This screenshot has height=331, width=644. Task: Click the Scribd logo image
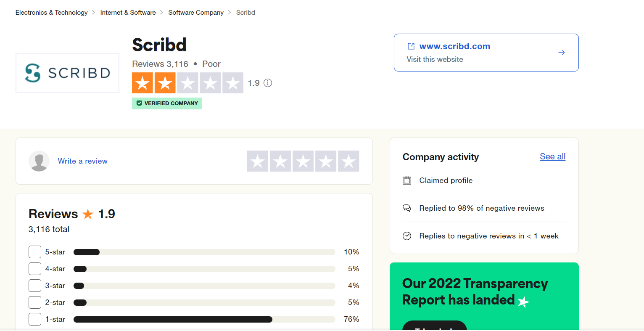pyautogui.click(x=67, y=73)
